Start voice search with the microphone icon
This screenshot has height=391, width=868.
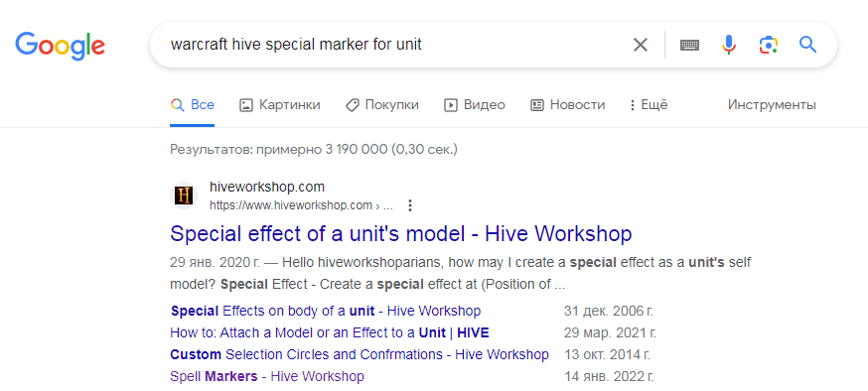click(x=729, y=45)
